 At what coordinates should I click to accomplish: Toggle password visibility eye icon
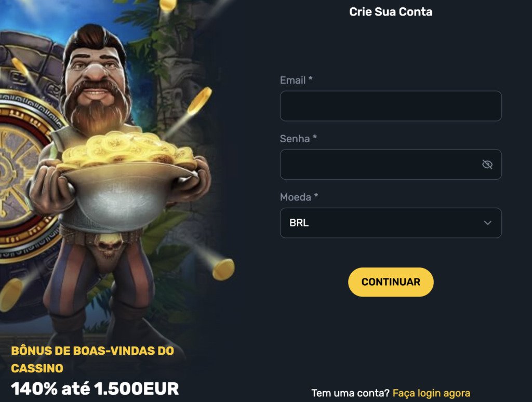[x=487, y=165]
